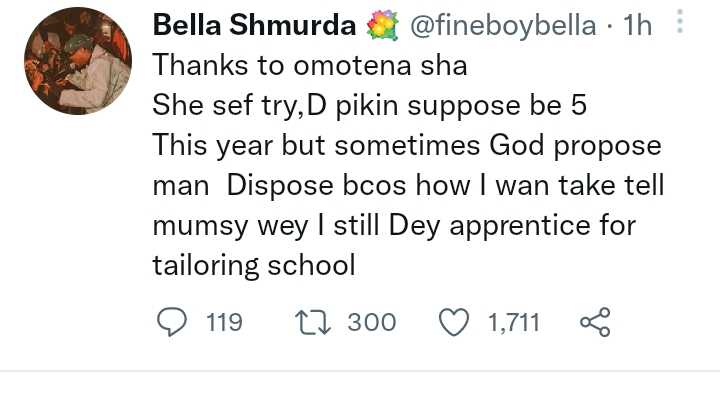Click the "tailoring school" text line
Screen dimensions: 720x400
[x=253, y=266]
